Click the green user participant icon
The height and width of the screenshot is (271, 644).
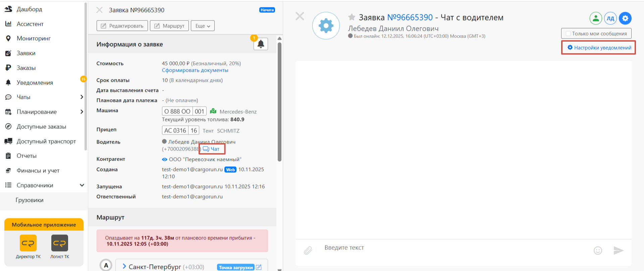[x=596, y=18]
